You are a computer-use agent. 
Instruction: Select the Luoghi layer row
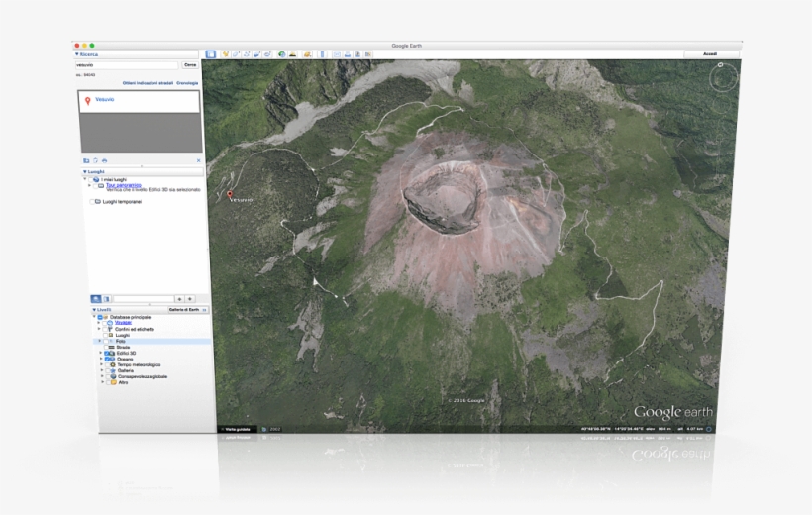tap(122, 335)
